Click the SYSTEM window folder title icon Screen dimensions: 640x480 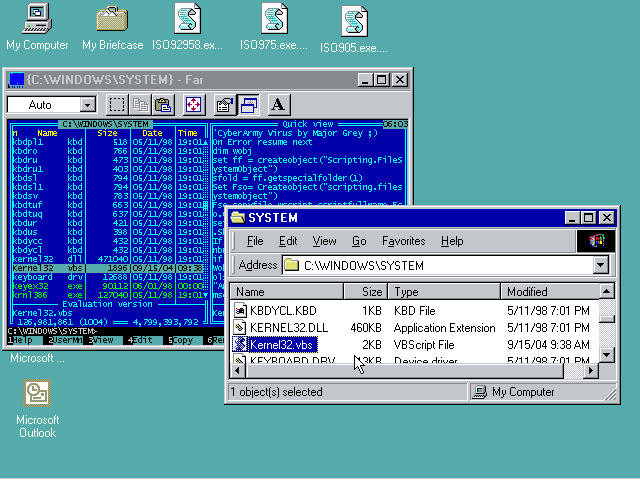point(238,218)
